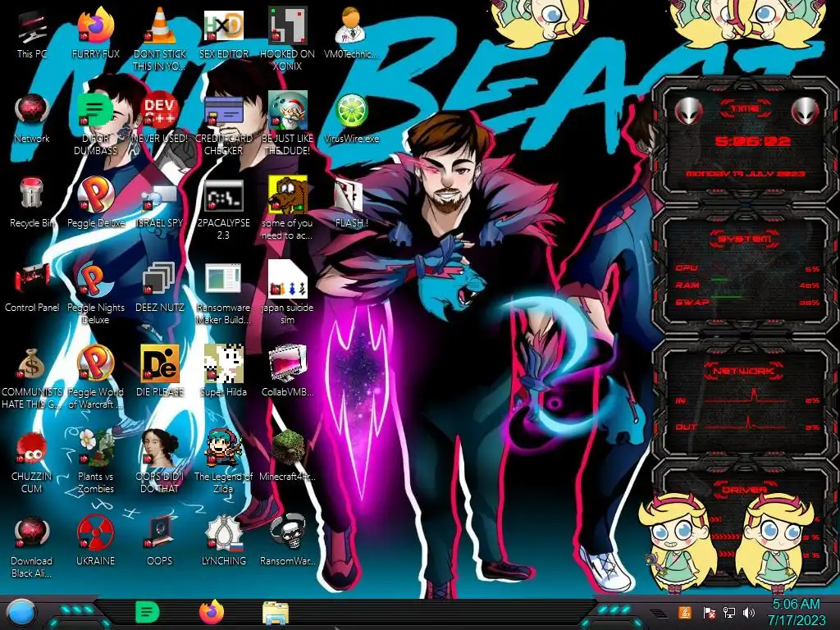This screenshot has height=630, width=840.
Task: Click the volume speaker tray icon
Action: coord(750,612)
